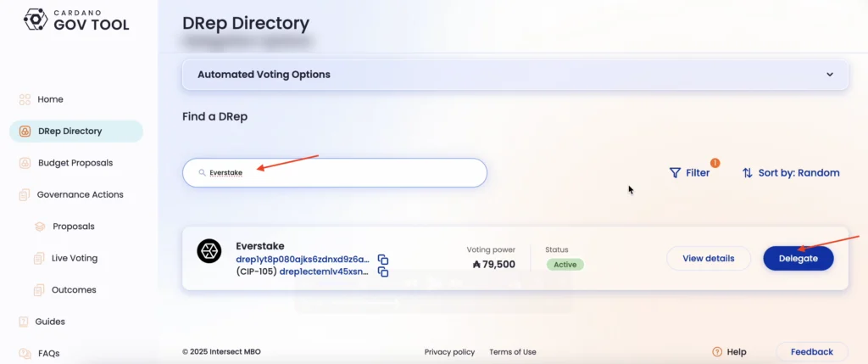Viewport: 868px width, 364px height.
Task: Click the Feedback button
Action: 812,352
